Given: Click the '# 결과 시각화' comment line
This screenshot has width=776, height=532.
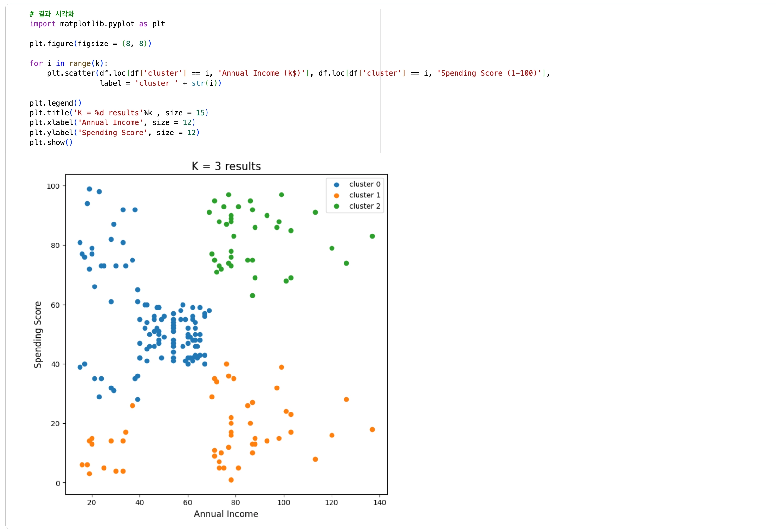Looking at the screenshot, I should coord(52,14).
